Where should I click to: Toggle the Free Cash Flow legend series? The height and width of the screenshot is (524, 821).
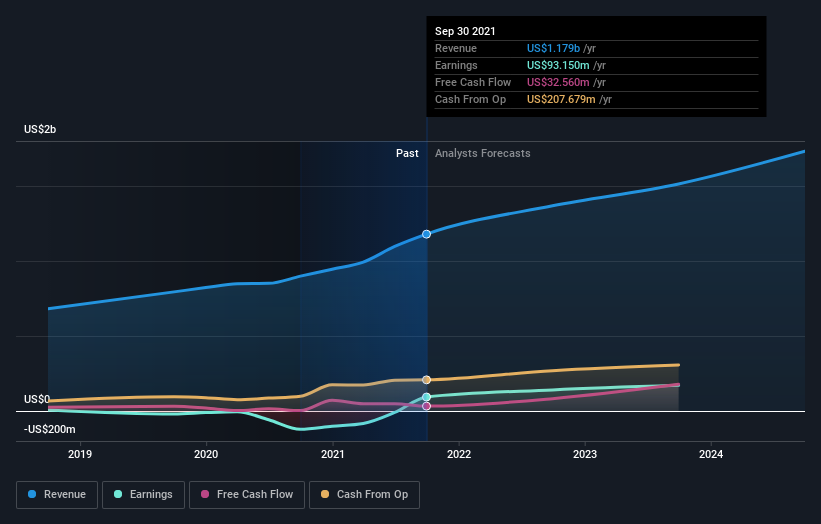[247, 495]
